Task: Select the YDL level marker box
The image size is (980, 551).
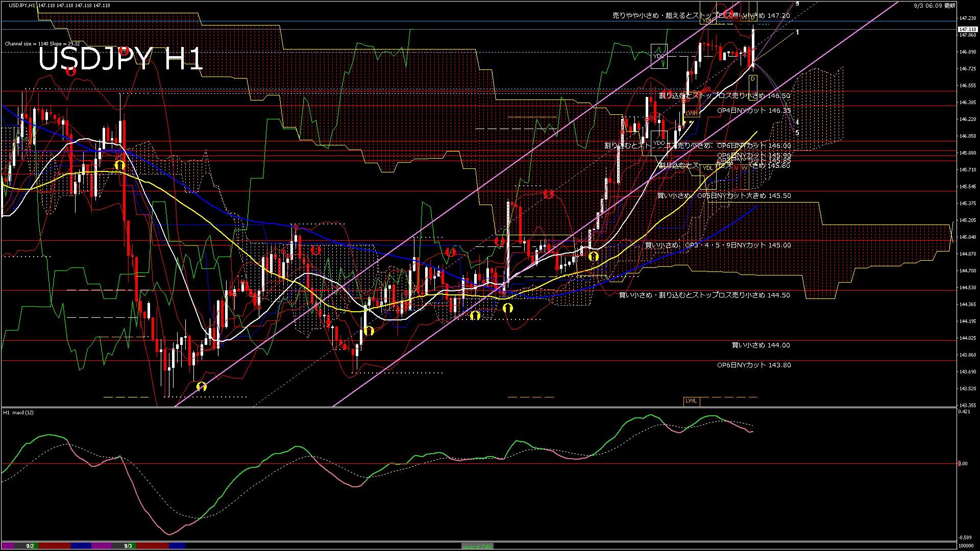Action: (707, 168)
